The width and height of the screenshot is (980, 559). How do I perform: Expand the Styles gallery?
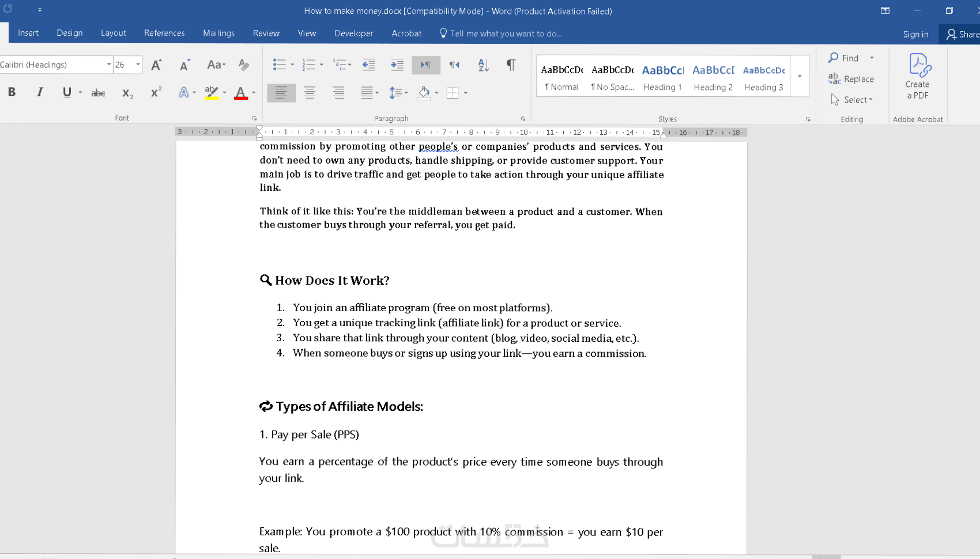800,76
